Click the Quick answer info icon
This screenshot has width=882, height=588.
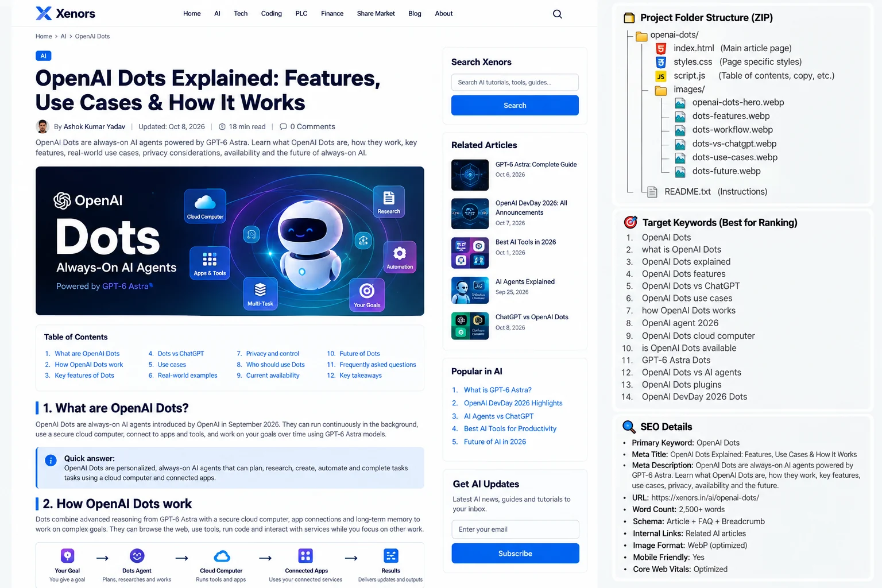(x=51, y=461)
